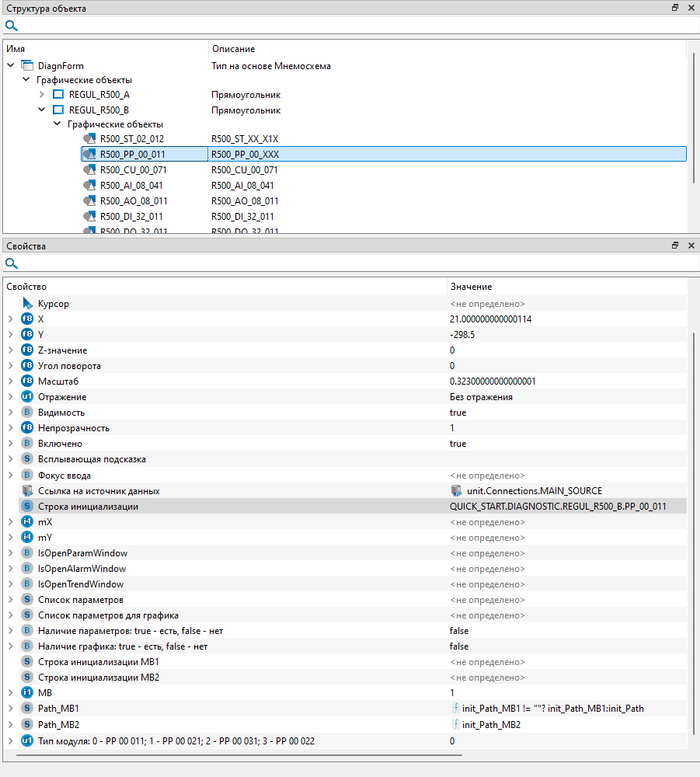Click the data source icon beside unit.Connections.MAIN_SOURCE
This screenshot has width=700, height=777.
tap(457, 490)
